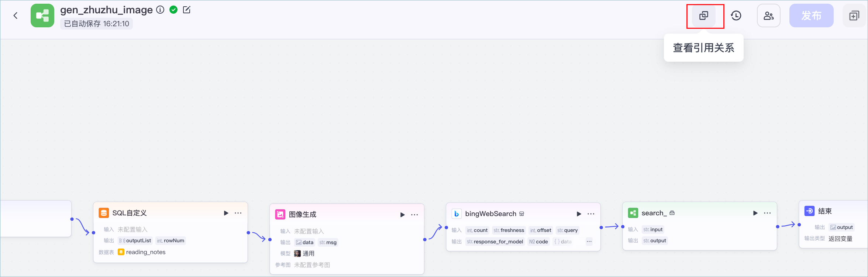
Task: Run the 图像生成 node
Action: click(x=403, y=215)
